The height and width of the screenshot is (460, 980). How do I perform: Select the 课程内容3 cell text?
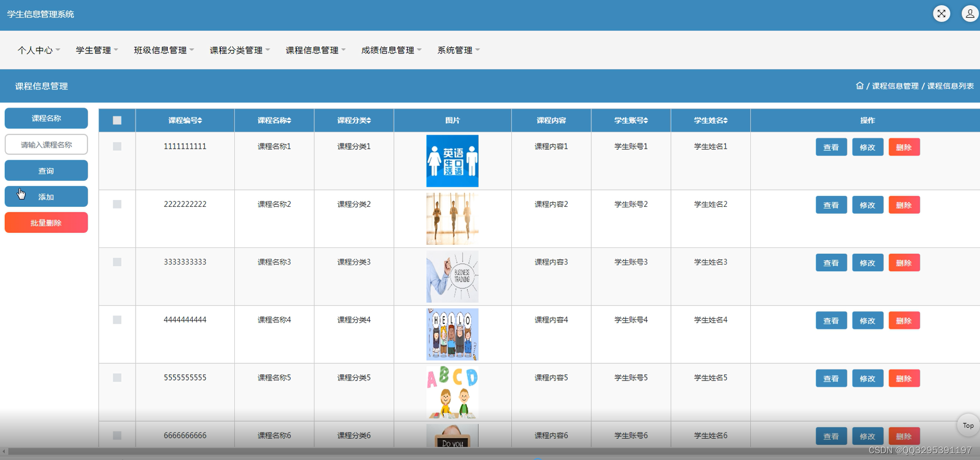pyautogui.click(x=551, y=262)
